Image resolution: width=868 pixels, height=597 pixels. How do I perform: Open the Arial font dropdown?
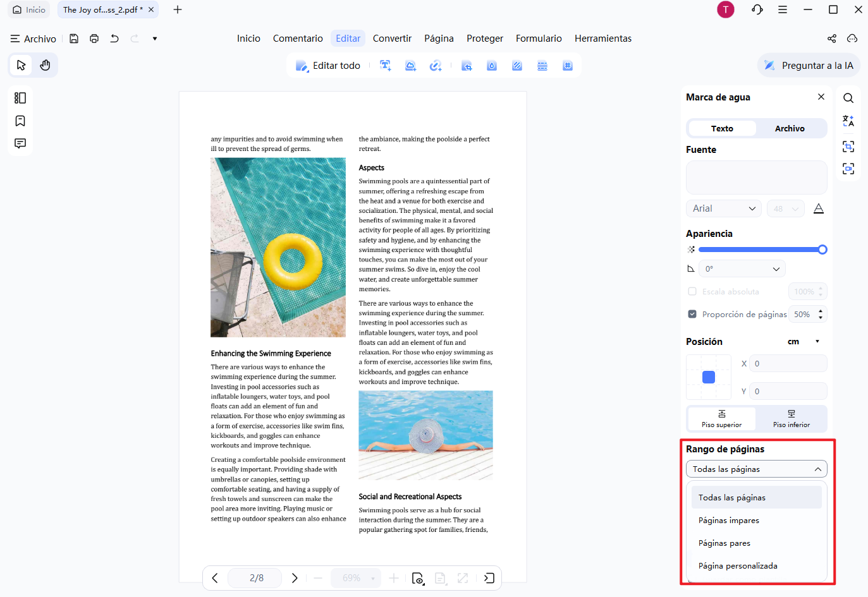click(724, 208)
